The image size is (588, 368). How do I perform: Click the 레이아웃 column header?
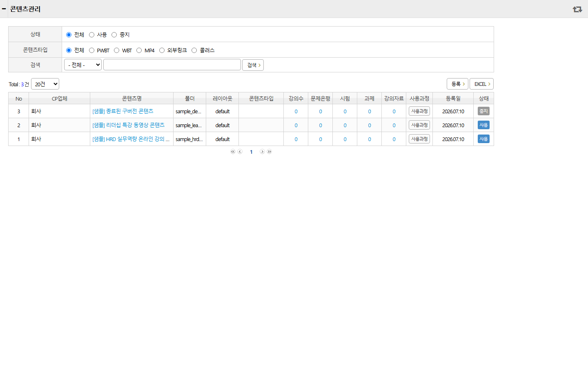point(223,99)
